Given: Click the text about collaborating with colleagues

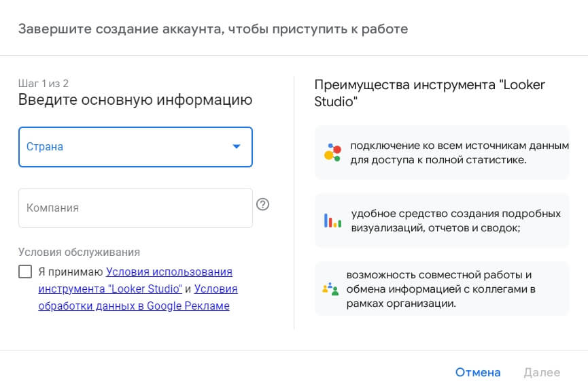Looking at the screenshot, I should [441, 289].
